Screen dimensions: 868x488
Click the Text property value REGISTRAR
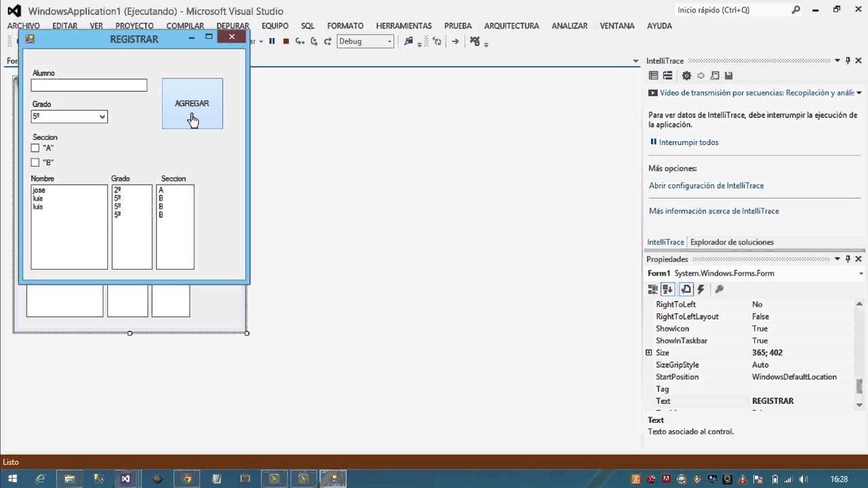(x=772, y=401)
